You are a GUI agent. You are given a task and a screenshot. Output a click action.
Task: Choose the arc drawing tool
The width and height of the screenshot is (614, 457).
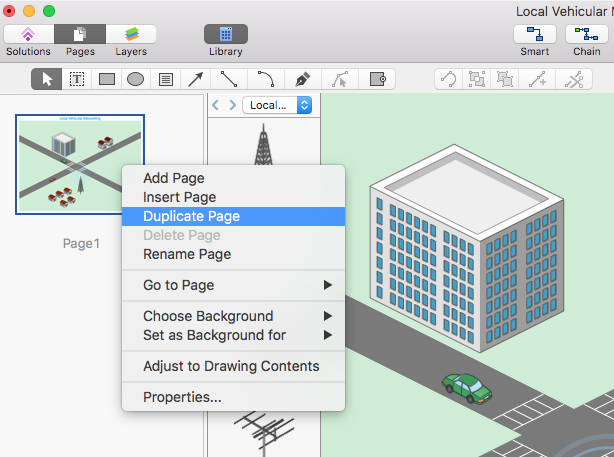pos(265,79)
